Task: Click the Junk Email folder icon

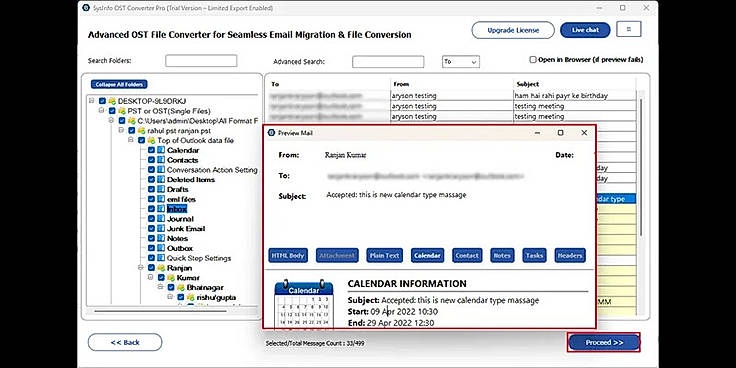Action: pyautogui.click(x=161, y=229)
